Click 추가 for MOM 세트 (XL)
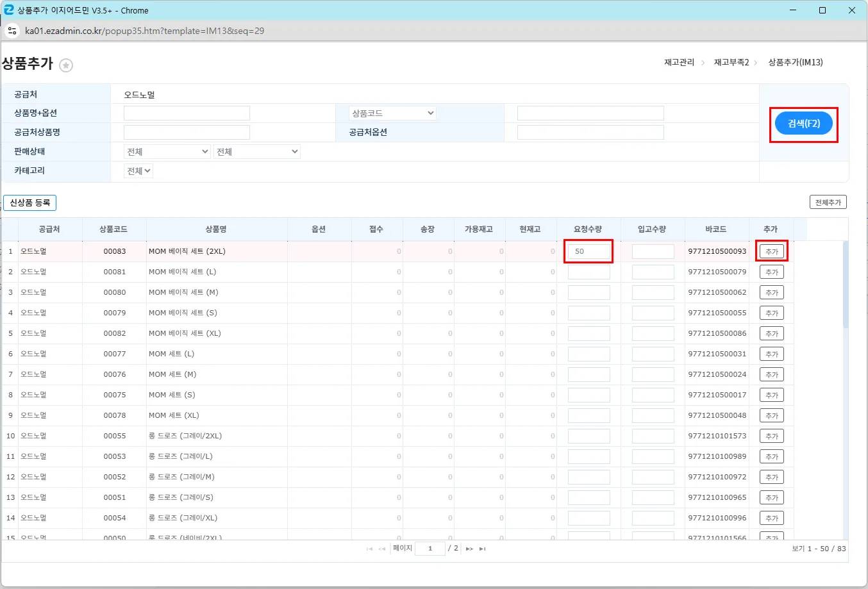868x589 pixels. [x=772, y=416]
